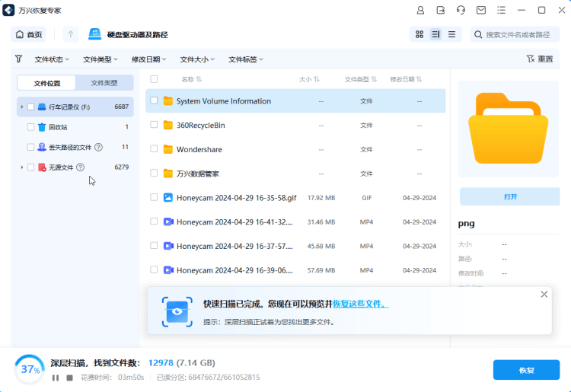Open the 文件类型 filter dropdown
This screenshot has width=571, height=392.
click(x=100, y=59)
